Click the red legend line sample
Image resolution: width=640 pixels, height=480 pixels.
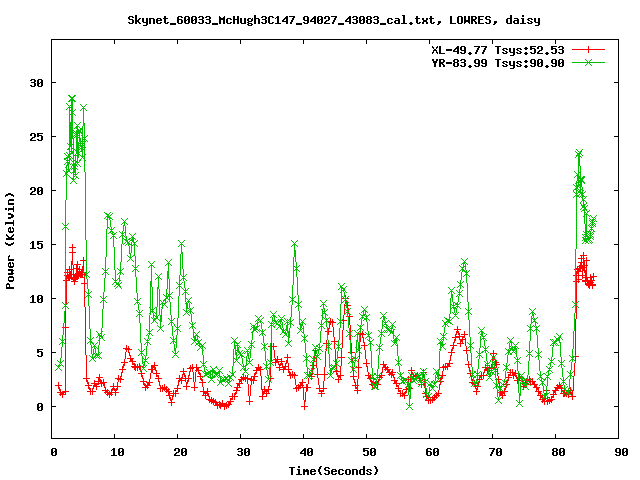coord(588,50)
